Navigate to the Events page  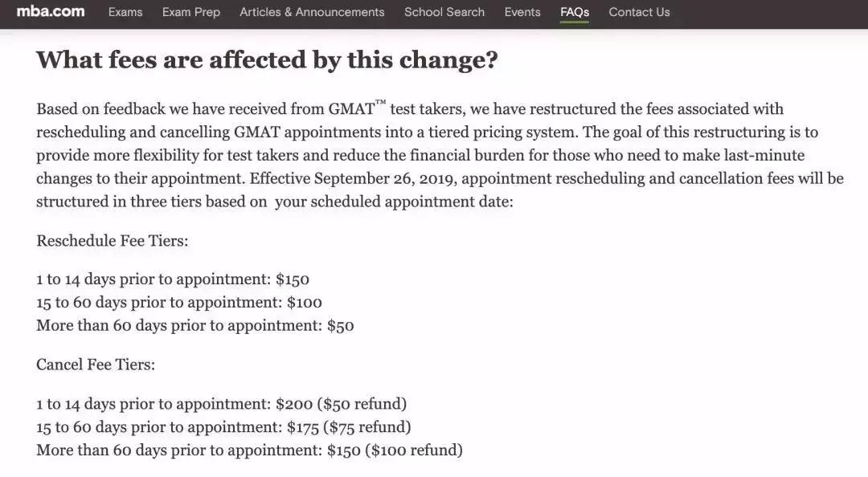pos(522,12)
